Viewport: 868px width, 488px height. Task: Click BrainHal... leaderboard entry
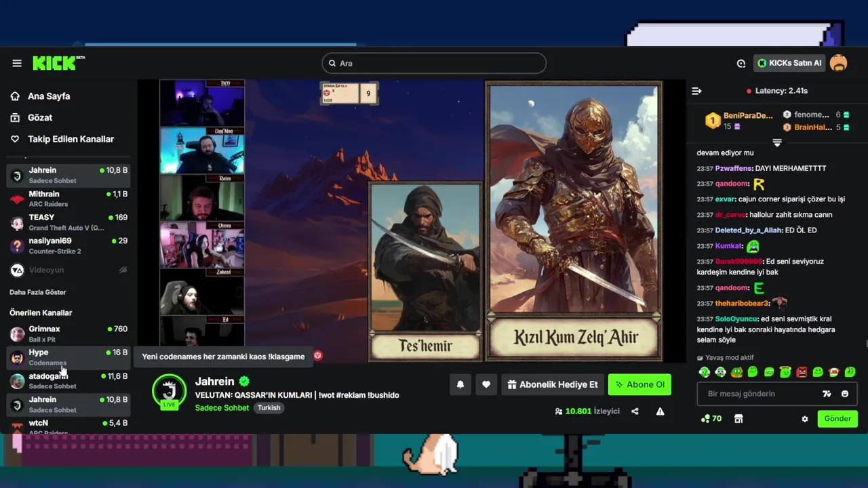click(816, 127)
